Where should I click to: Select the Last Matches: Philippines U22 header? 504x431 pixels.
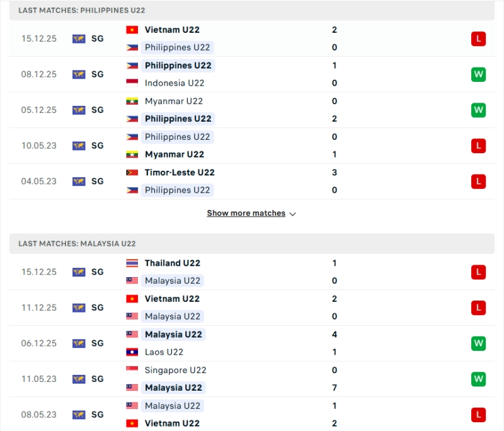pos(82,11)
